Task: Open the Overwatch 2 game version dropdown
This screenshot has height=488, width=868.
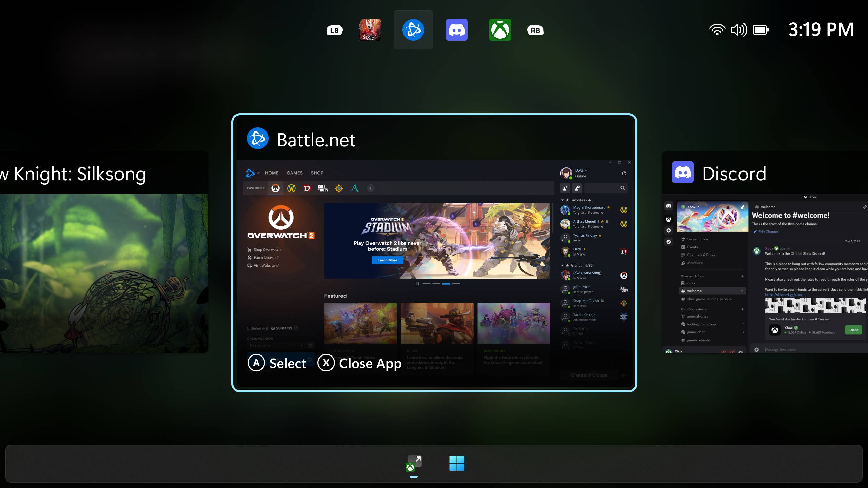Action: point(276,345)
